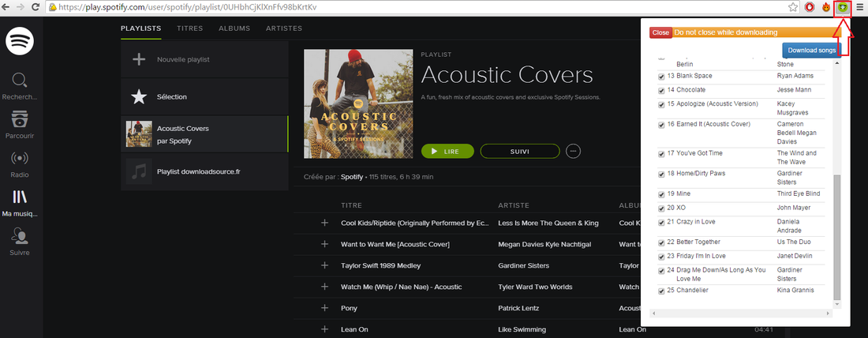Click the Acoustic Covers album artwork
This screenshot has height=338, width=868.
358,104
